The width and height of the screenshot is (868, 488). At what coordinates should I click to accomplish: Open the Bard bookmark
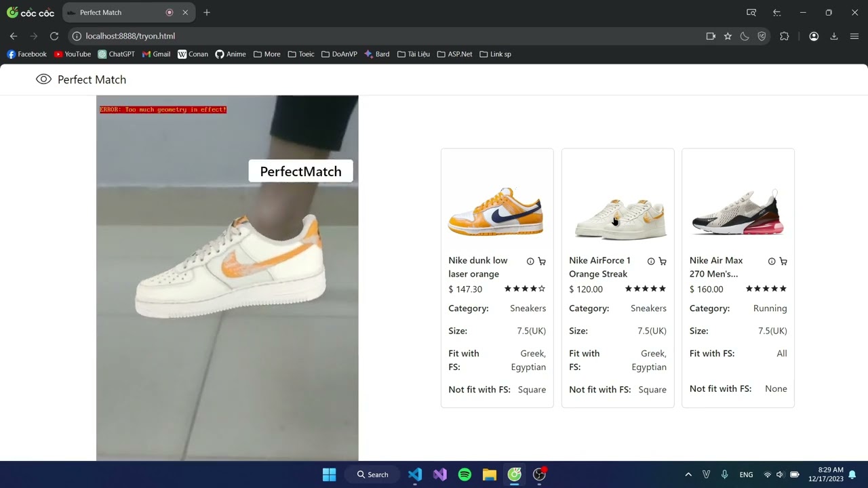click(x=377, y=54)
